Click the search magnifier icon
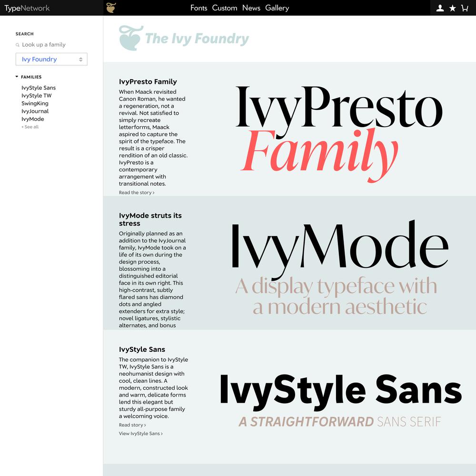Screen dimensions: 476x476 (x=18, y=45)
